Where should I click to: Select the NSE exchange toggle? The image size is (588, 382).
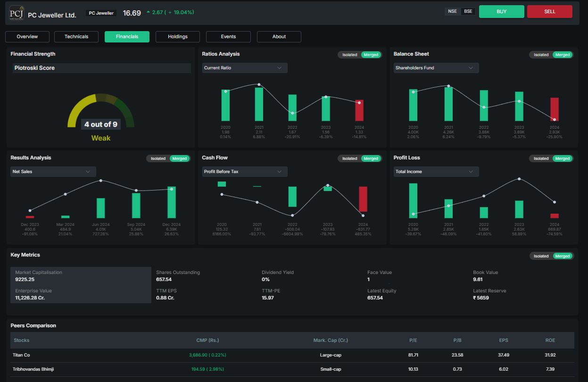[452, 11]
